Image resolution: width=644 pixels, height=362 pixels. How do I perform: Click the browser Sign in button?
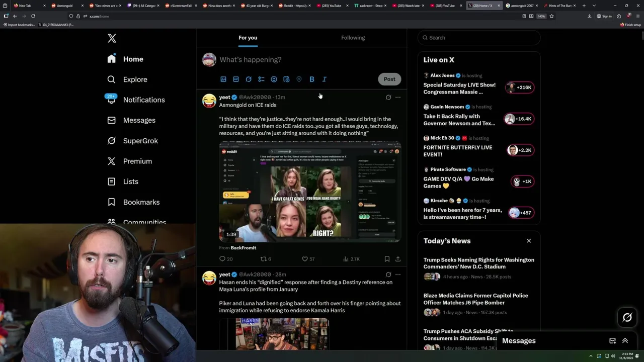pos(604,16)
